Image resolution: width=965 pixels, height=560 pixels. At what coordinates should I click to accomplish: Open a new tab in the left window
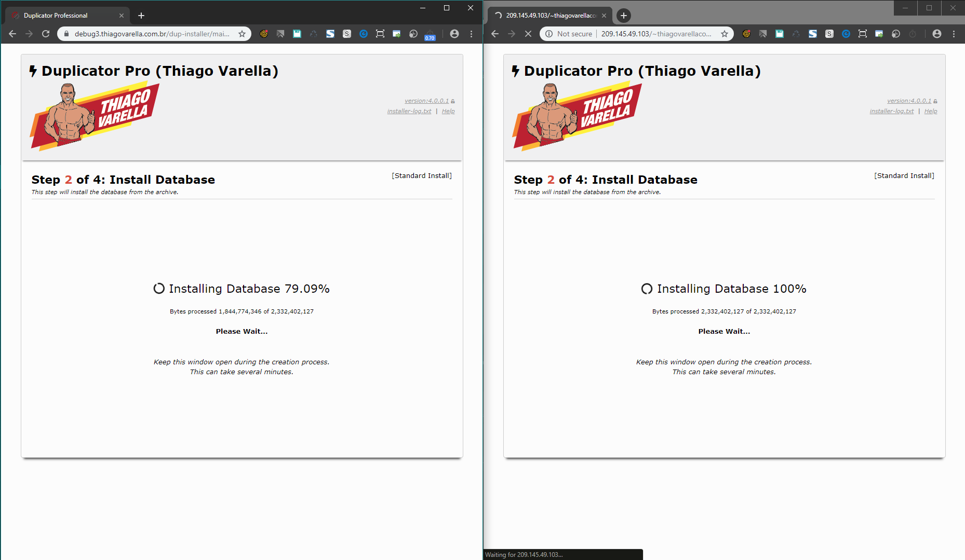click(x=141, y=16)
